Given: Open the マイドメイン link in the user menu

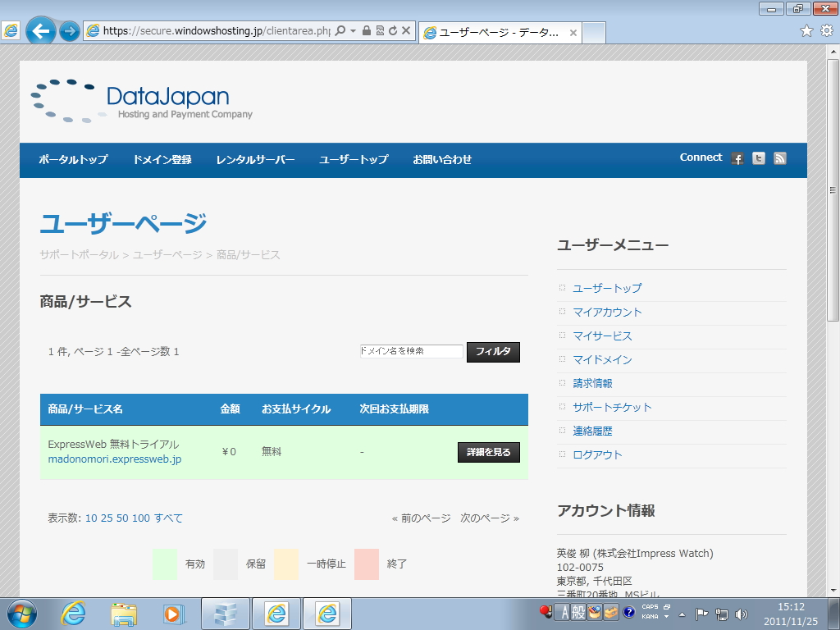Looking at the screenshot, I should coord(603,359).
